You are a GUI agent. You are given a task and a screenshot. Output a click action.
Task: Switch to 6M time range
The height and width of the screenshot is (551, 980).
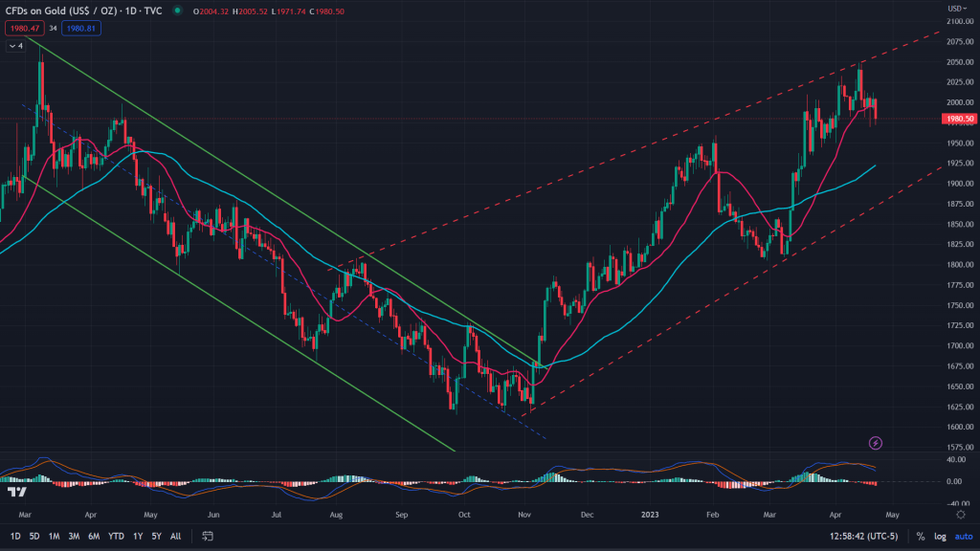click(x=94, y=537)
